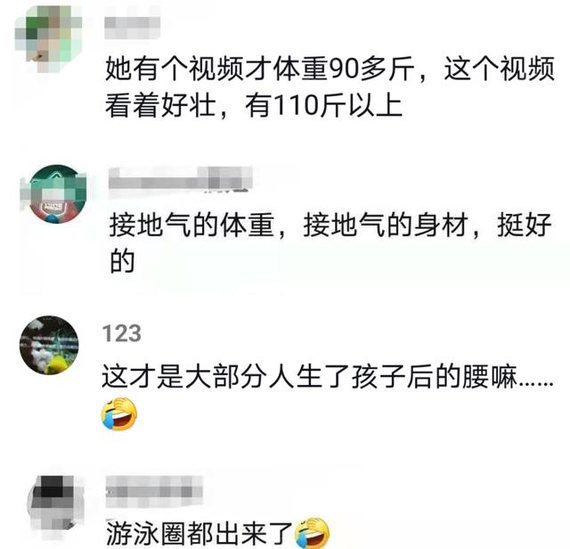Open the profile picture of user 123
The height and width of the screenshot is (549, 570).
pos(49,345)
